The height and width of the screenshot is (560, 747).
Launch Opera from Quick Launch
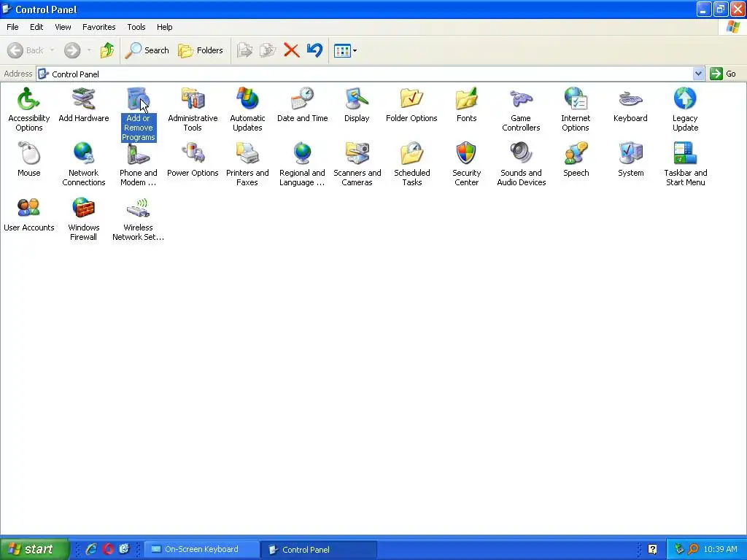tap(108, 550)
